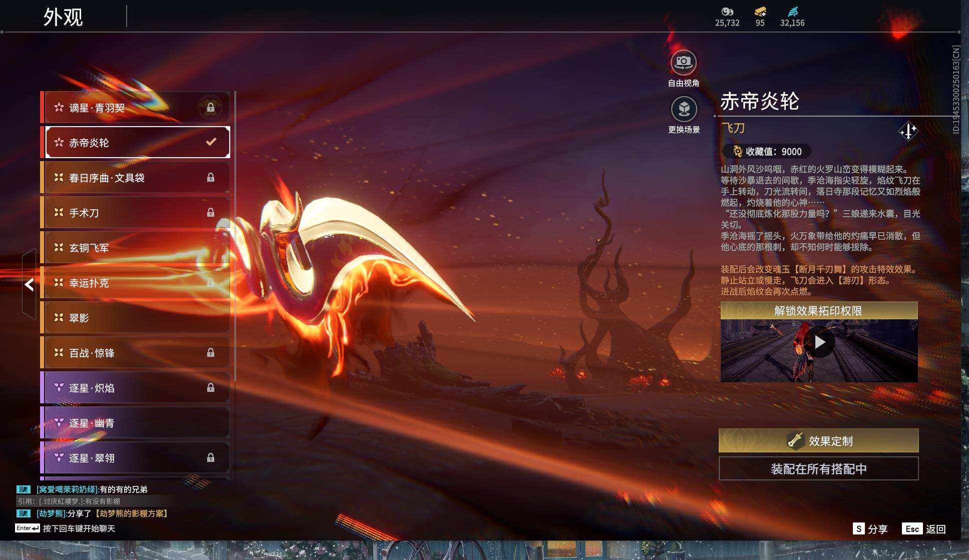The width and height of the screenshot is (969, 560).
Task: Click the rarity icon on 手术刀 row
Action: 59,212
